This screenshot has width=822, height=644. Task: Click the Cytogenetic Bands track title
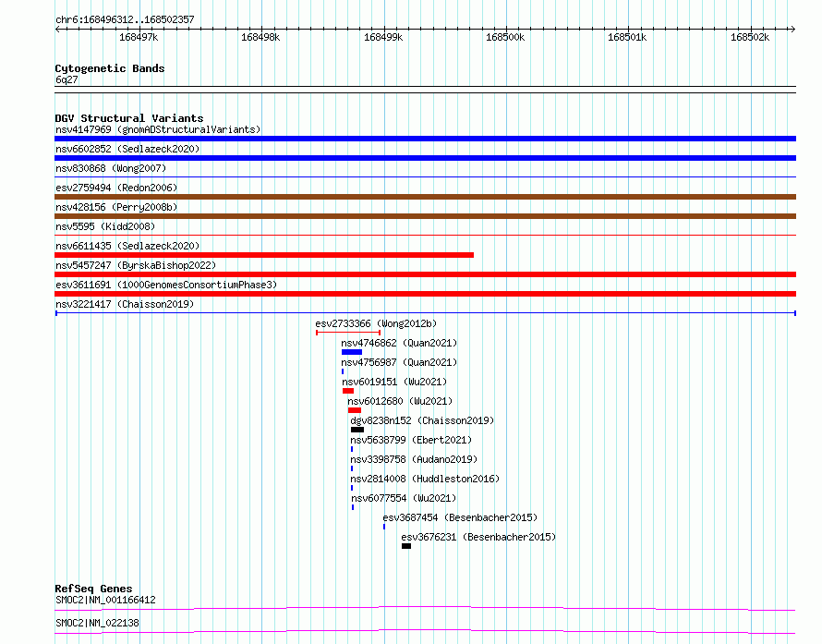pos(110,68)
